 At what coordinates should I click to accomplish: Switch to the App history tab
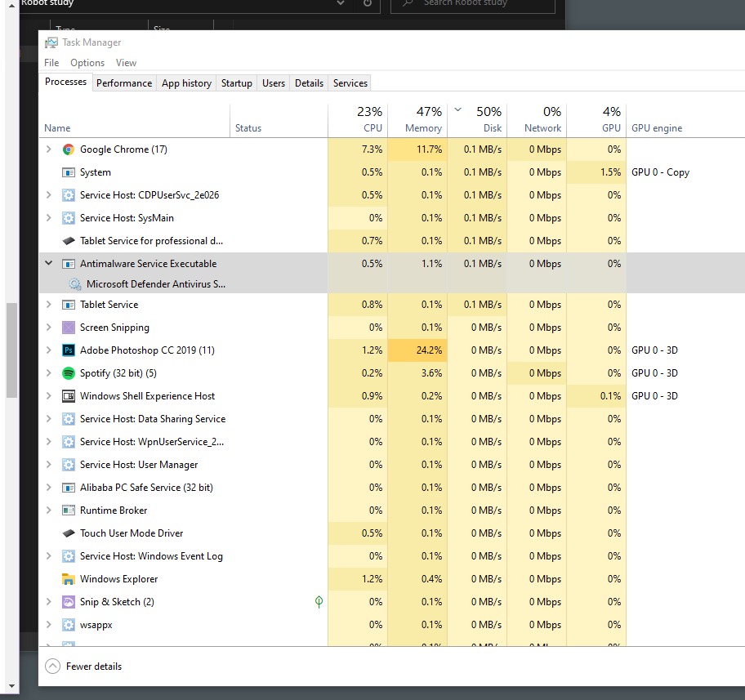186,83
